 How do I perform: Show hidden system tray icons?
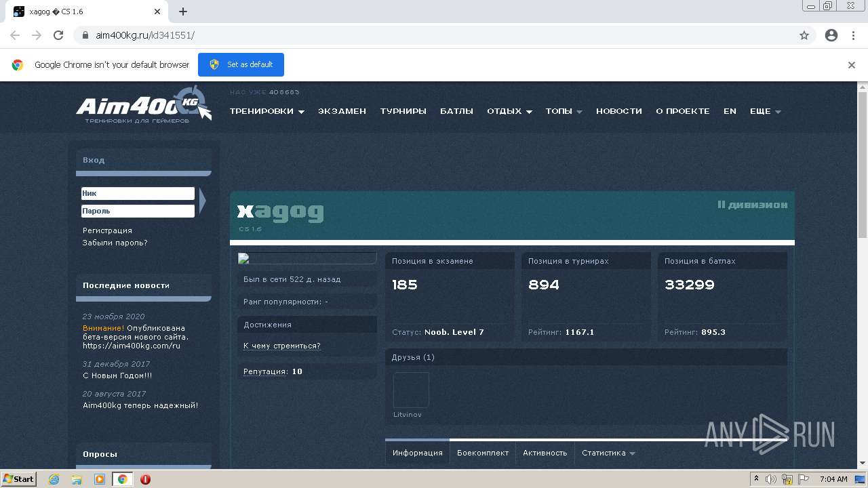pos(756,479)
